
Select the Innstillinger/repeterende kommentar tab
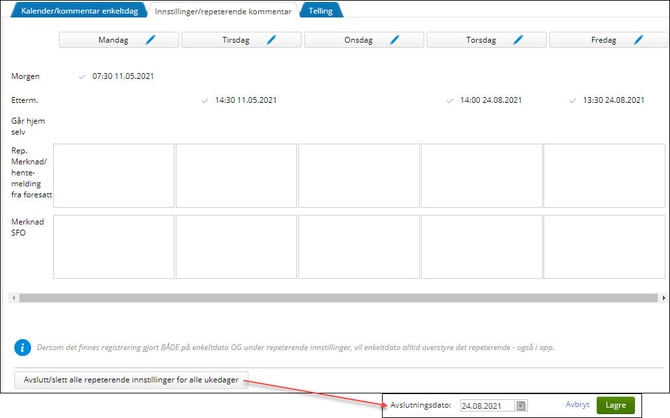pos(223,11)
